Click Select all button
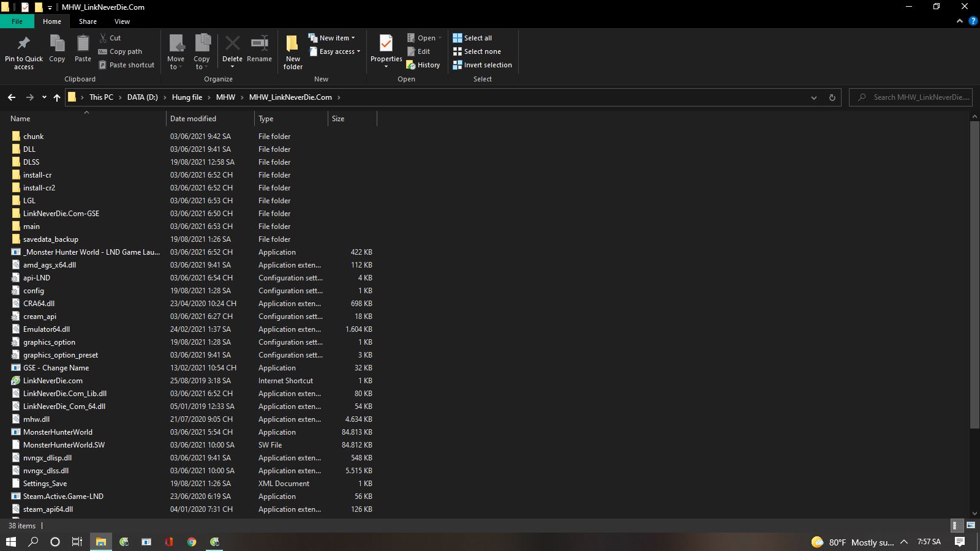The height and width of the screenshot is (551, 980). click(472, 38)
